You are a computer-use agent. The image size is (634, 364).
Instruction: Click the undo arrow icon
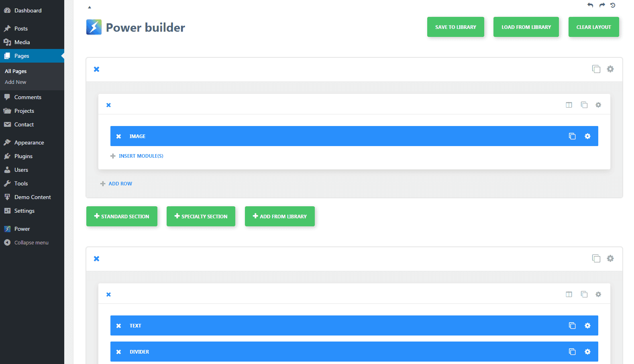click(590, 5)
